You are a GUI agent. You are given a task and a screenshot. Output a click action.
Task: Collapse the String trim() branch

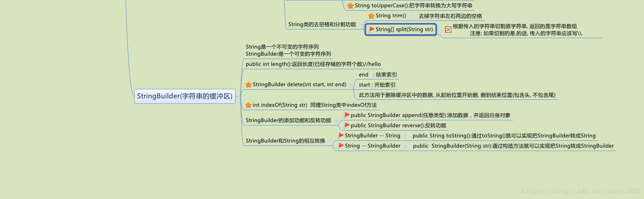point(411,16)
